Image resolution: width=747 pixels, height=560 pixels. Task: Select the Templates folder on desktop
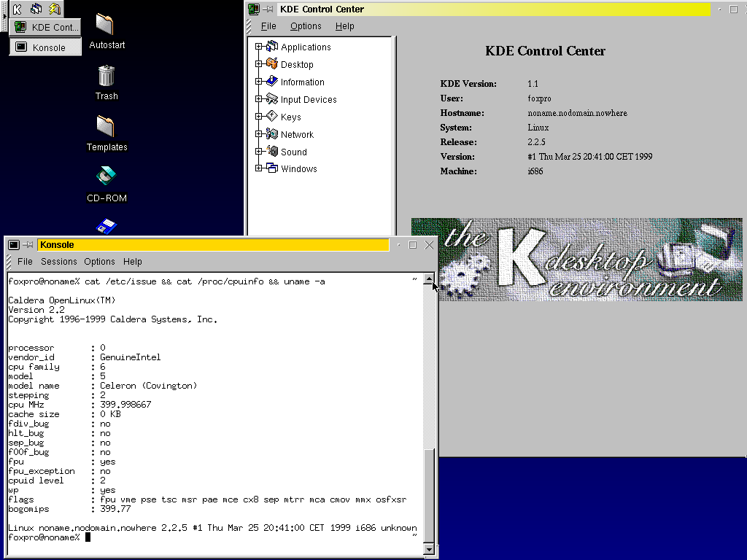pos(106,127)
